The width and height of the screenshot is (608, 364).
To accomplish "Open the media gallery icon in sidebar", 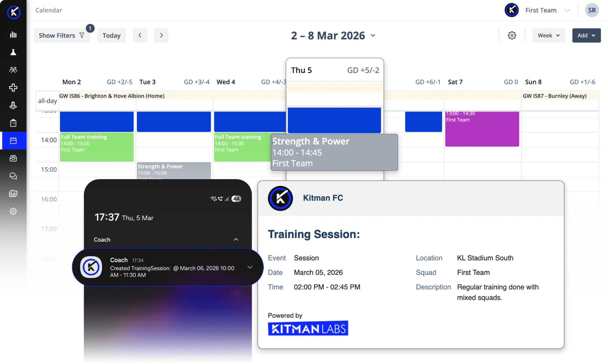I will tap(13, 194).
